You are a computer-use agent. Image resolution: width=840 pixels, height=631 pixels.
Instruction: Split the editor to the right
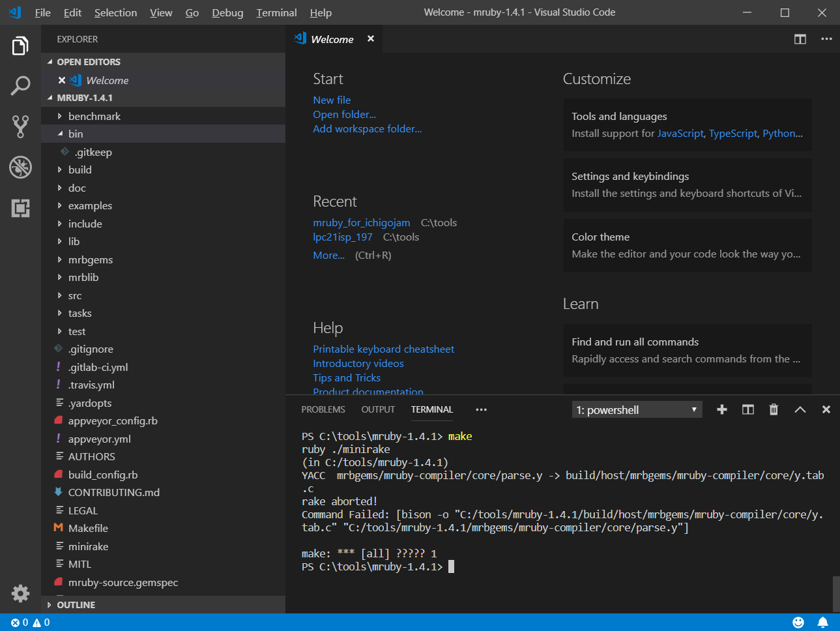(800, 39)
